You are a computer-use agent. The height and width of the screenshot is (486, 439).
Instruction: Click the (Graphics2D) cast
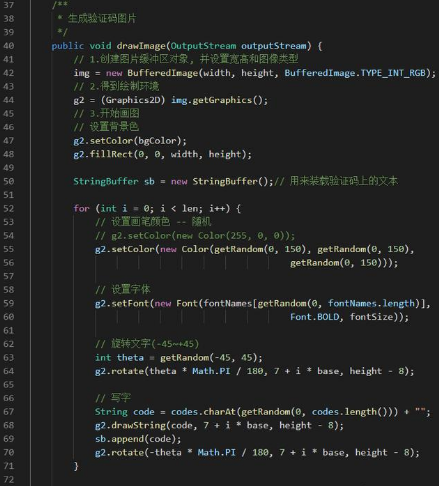click(133, 100)
